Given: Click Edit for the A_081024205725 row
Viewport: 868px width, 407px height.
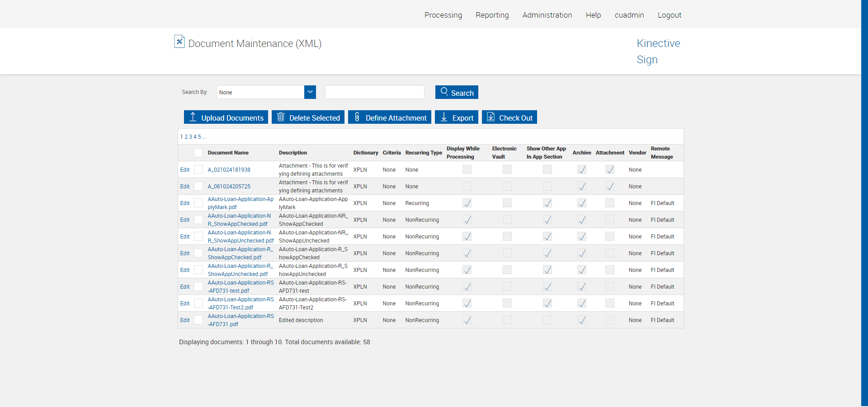Looking at the screenshot, I should click(x=185, y=187).
